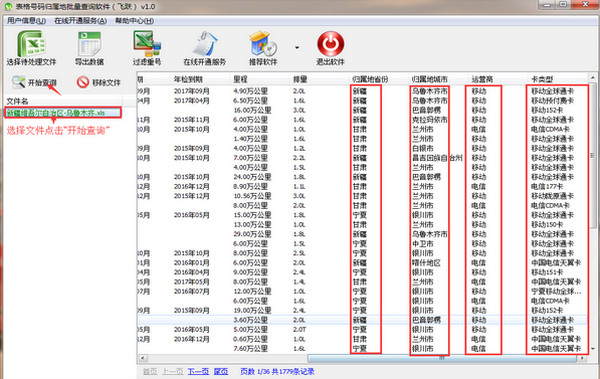The image size is (600, 379).
Task: Select the cell 3.60万公里 in the highlighted row
Action: tap(251, 320)
